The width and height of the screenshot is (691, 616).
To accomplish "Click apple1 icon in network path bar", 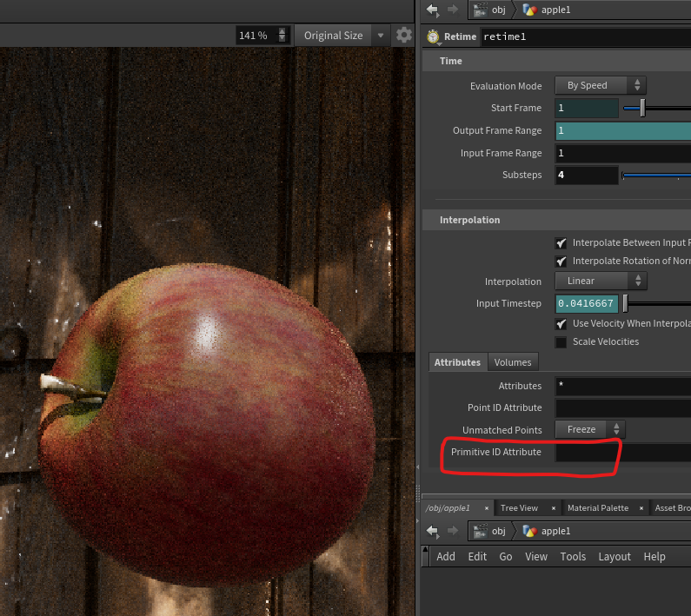I will coord(529,531).
